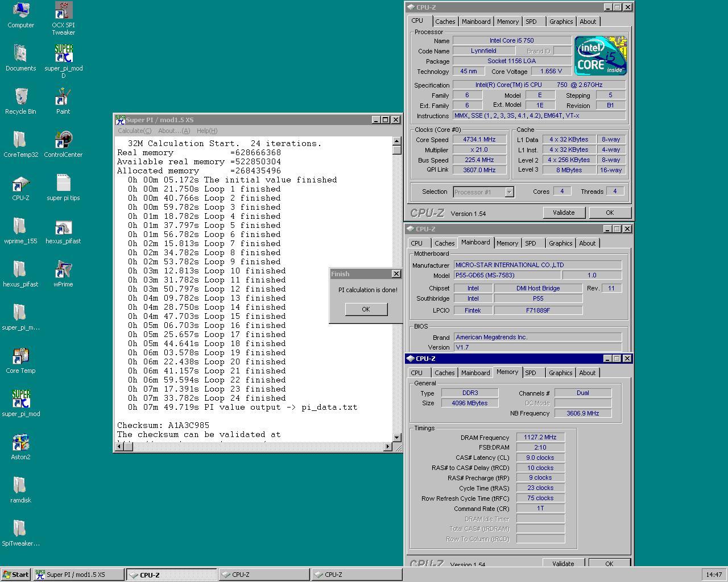This screenshot has width=728, height=582.
Task: Select the hexus_pifast shortcut icon
Action: (63, 231)
